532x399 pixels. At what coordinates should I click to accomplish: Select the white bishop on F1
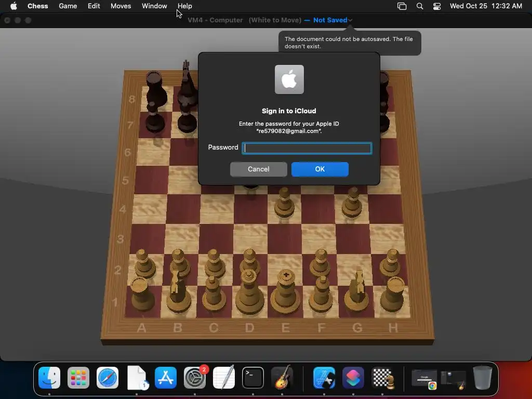pos(321,294)
